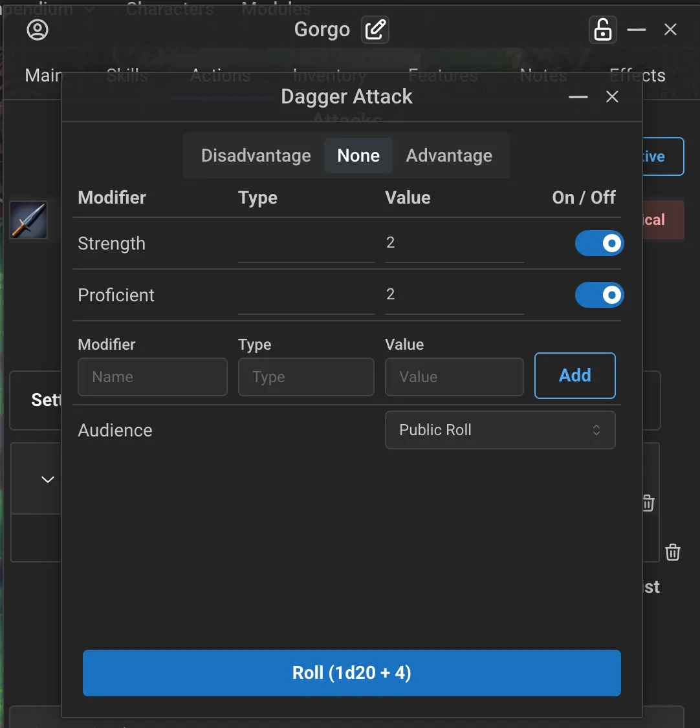The width and height of the screenshot is (700, 728).
Task: Turn off the Proficient modifier switch
Action: 599,295
